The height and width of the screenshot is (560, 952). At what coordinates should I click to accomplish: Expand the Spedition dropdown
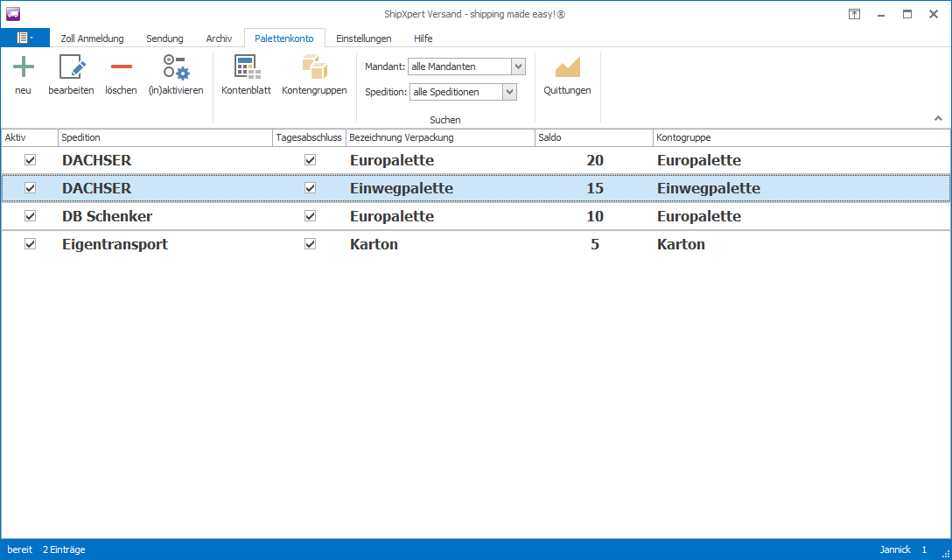[509, 92]
